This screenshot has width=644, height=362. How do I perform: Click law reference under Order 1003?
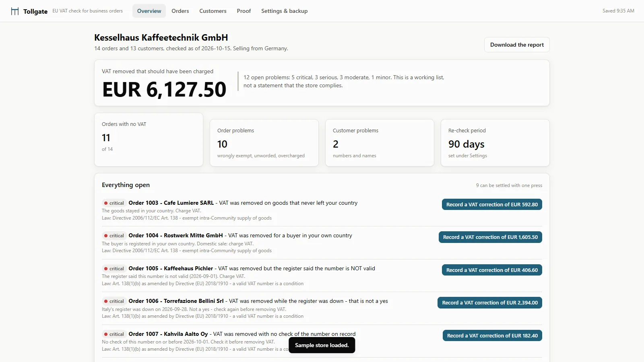[187, 218]
